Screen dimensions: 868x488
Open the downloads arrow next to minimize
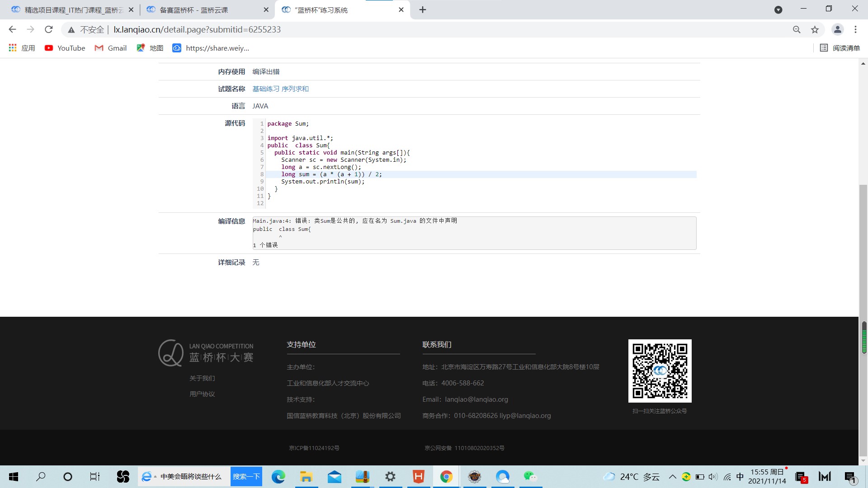coord(778,9)
